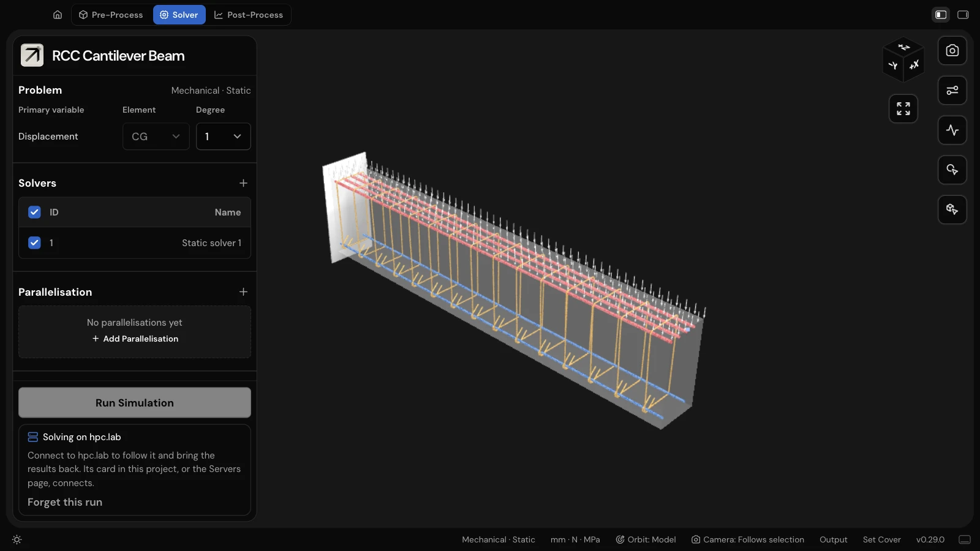Screen dimensions: 980x551
Task: Activate the box-select cursor tool icon
Action: click(952, 209)
